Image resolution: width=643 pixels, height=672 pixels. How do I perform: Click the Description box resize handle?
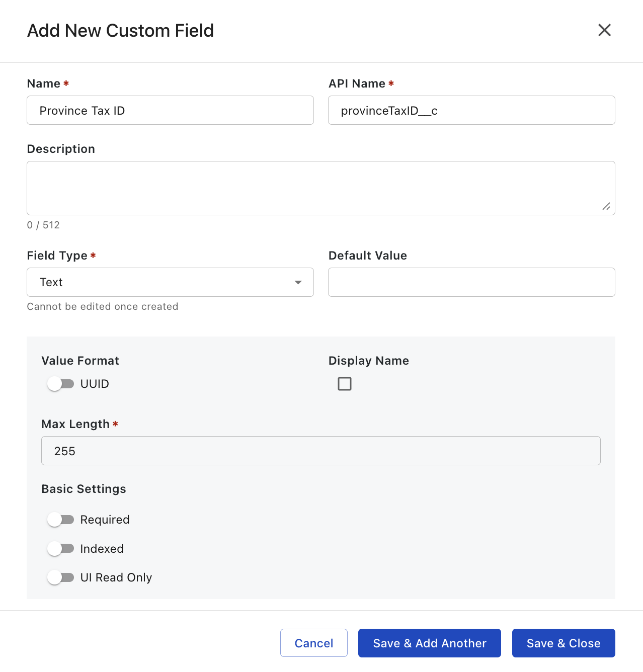(x=606, y=207)
